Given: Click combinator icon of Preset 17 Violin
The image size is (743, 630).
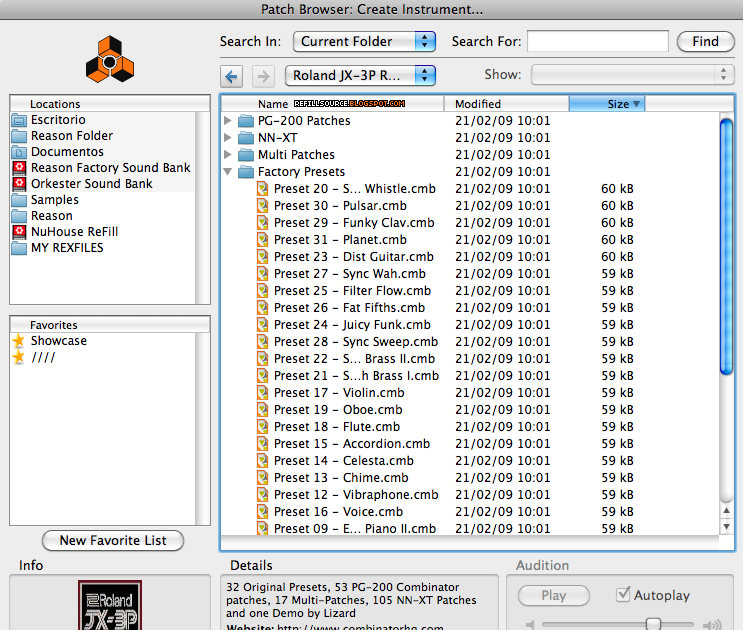Looking at the screenshot, I should [263, 393].
